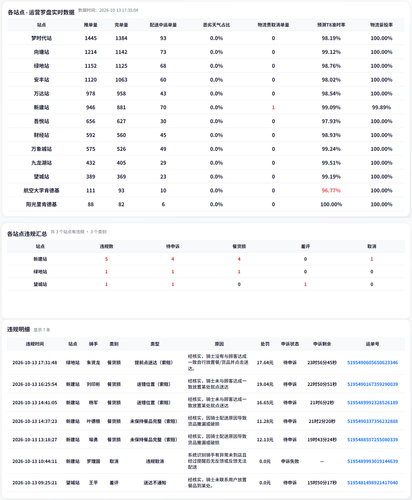
Task: Select the 1445 push-order value
Action: (x=91, y=38)
